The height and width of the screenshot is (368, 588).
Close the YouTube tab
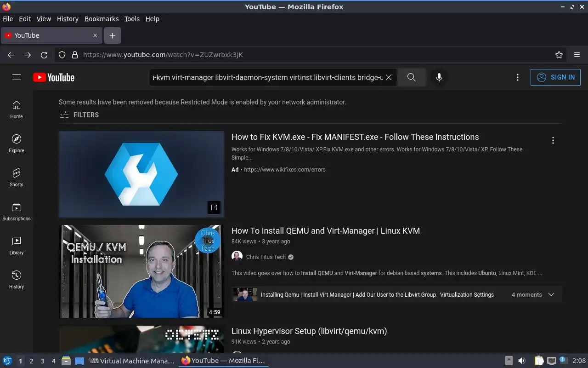(x=95, y=35)
